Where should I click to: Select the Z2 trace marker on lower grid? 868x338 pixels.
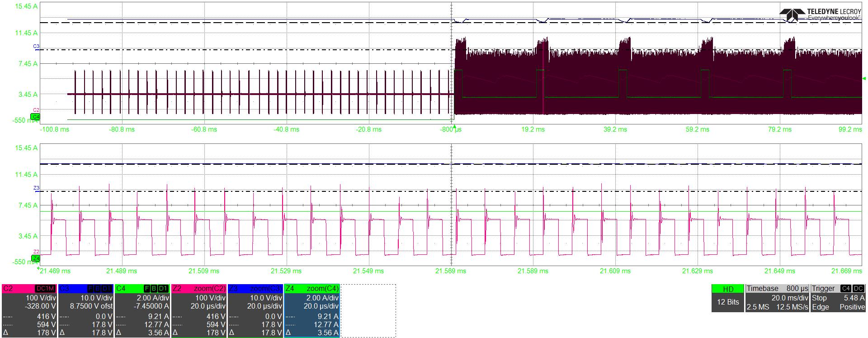(36, 252)
